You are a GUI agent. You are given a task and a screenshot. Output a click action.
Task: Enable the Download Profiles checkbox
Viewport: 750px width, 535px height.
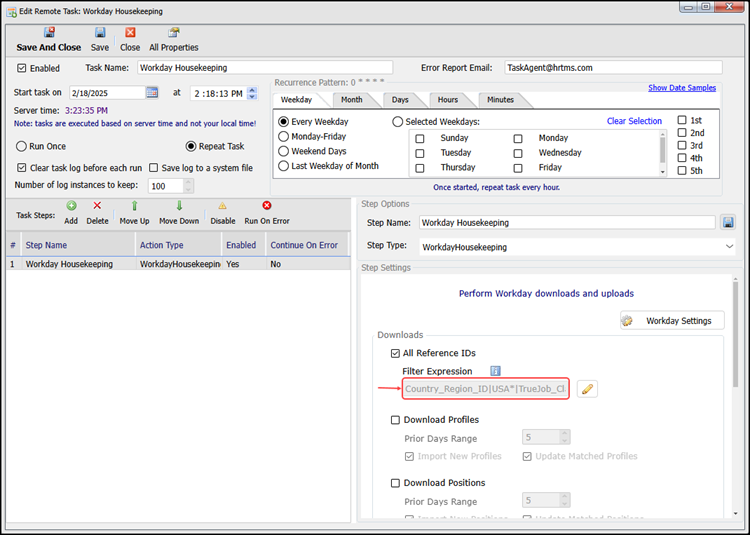pyautogui.click(x=395, y=420)
